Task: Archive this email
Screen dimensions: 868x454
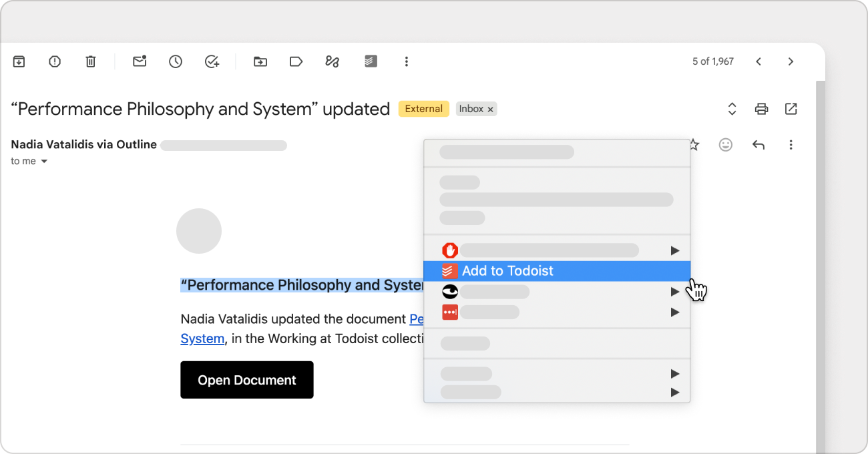Action: point(19,61)
